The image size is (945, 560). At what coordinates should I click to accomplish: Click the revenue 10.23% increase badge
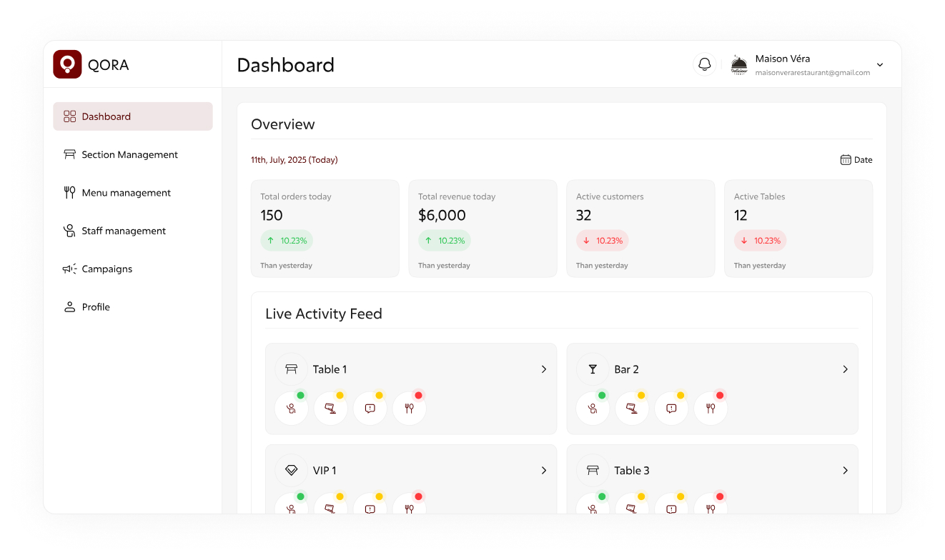(x=445, y=241)
